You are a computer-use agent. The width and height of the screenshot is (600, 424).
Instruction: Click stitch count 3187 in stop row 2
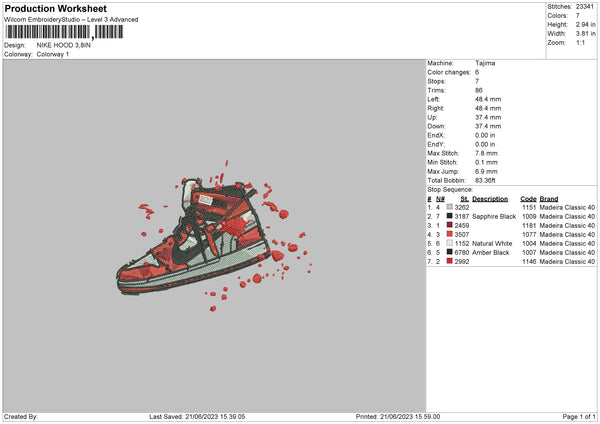point(462,217)
